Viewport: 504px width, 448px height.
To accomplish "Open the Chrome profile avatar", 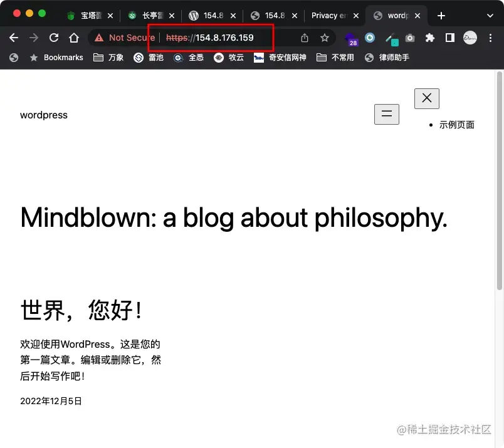I will [x=470, y=38].
